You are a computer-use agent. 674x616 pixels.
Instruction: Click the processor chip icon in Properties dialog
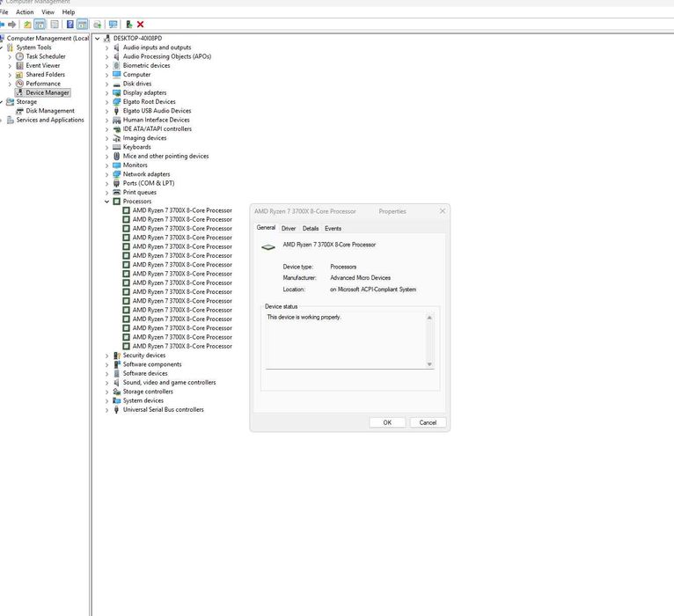268,247
